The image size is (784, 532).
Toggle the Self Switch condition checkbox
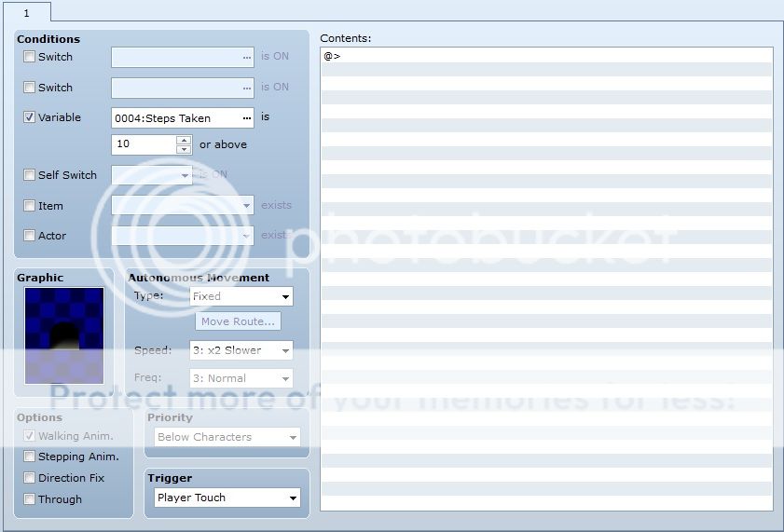click(x=30, y=175)
